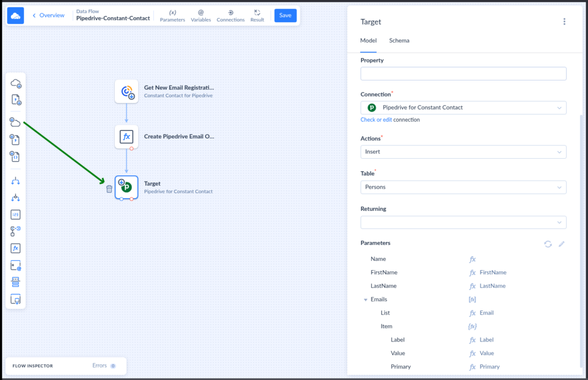
Task: Select the Variable value component icon
Action: pyautogui.click(x=16, y=266)
